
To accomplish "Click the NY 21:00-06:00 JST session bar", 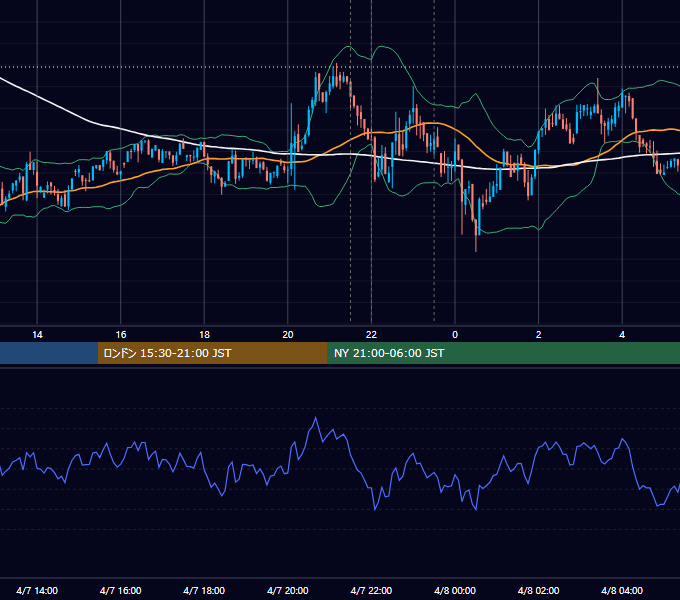I will [503, 353].
